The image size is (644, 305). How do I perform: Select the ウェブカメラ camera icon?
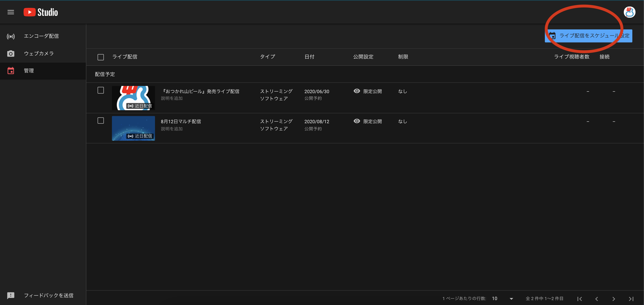11,53
